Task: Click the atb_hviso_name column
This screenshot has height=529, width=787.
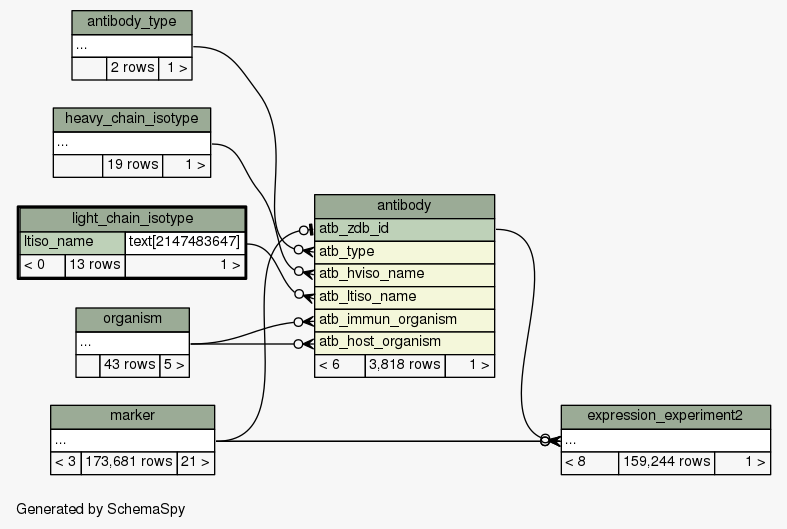Action: click(x=404, y=274)
